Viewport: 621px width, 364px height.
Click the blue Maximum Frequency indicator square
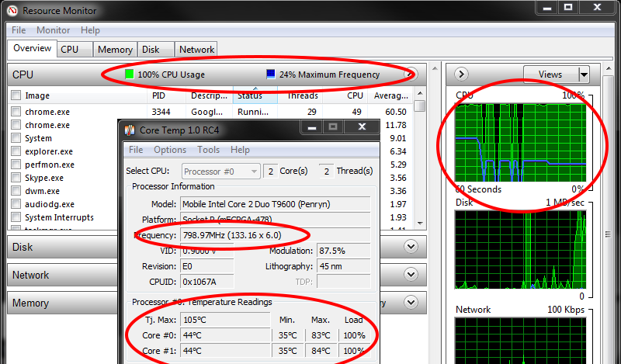(x=271, y=75)
